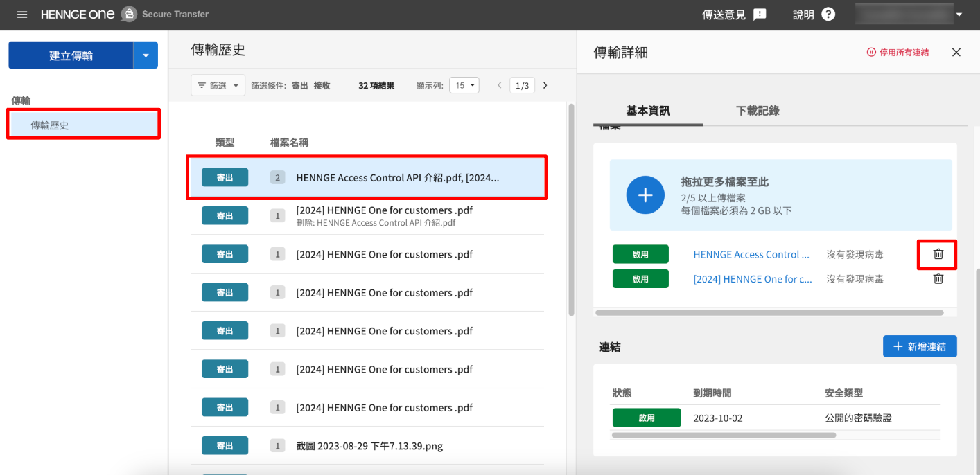980x475 pixels.
Task: Select the row with 刪除: HENNGE Access Control note
Action: tap(367, 216)
